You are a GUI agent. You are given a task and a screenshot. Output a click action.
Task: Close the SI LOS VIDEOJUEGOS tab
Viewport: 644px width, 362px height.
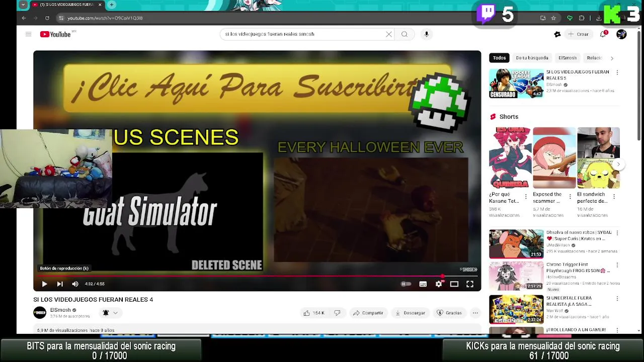point(100,5)
